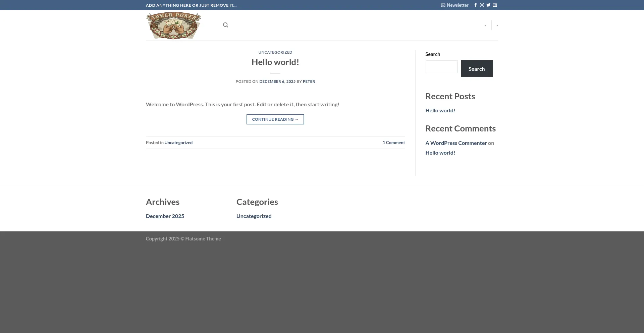
Task: Click the December 6, 2025 post date
Action: pyautogui.click(x=277, y=81)
